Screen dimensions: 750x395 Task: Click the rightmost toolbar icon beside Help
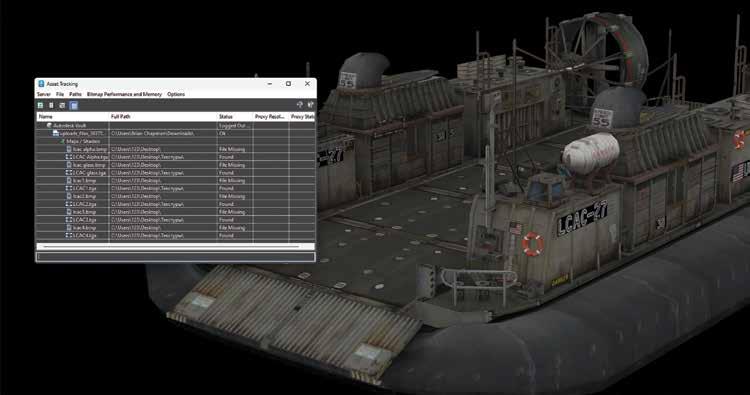pyautogui.click(x=310, y=105)
